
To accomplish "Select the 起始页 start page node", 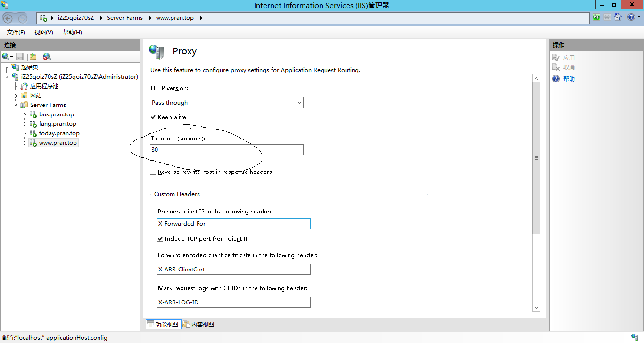I will click(x=29, y=67).
